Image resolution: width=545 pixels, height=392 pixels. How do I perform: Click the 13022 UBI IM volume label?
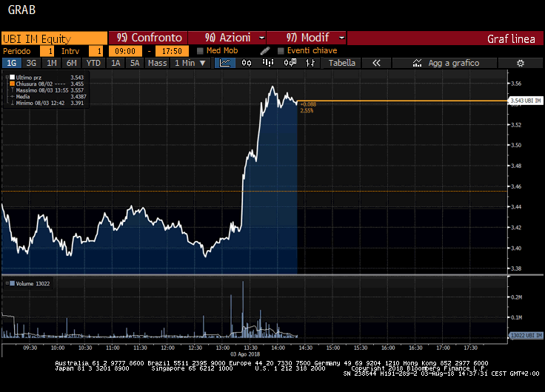coord(526,335)
